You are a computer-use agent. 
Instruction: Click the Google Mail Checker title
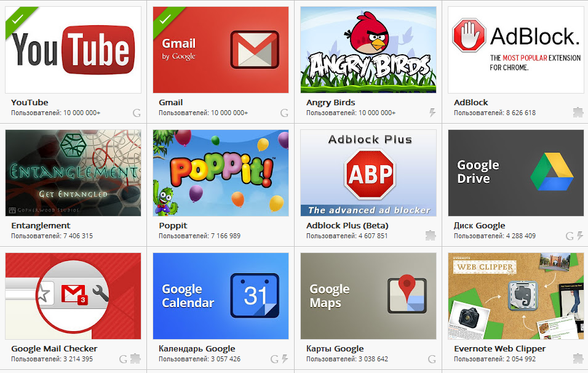[54, 348]
